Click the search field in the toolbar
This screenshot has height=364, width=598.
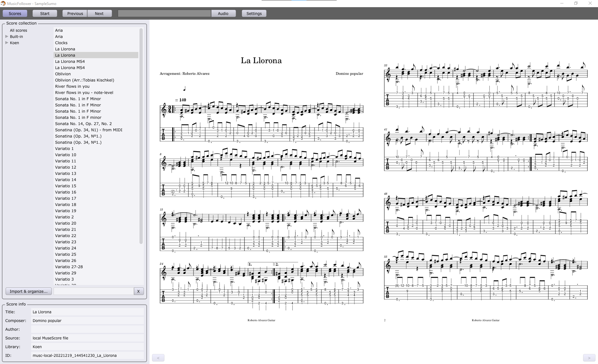point(164,13)
